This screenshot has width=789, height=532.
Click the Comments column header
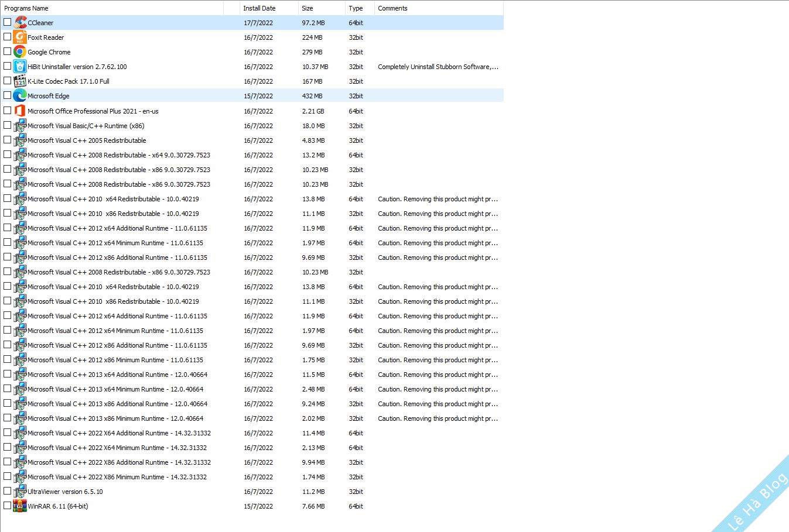coord(392,8)
